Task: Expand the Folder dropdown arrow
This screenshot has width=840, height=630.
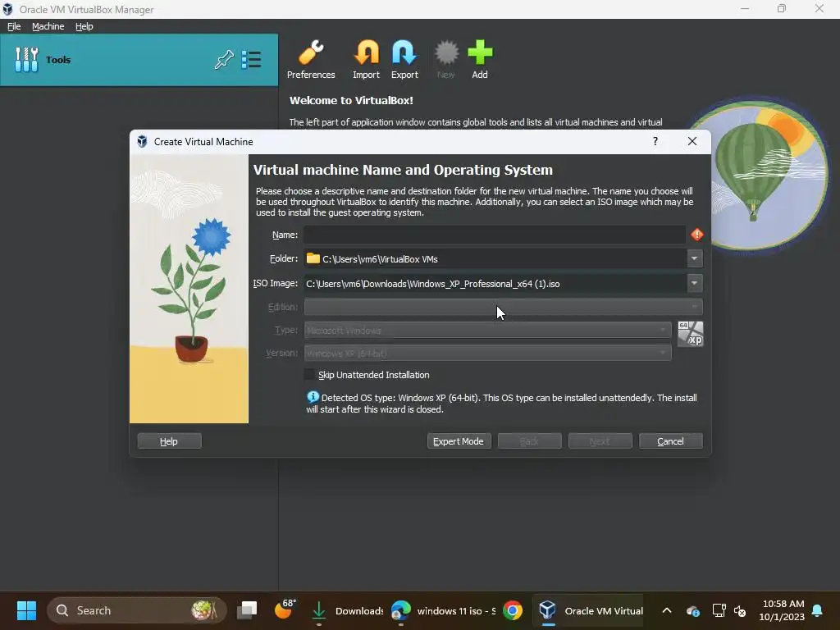Action: pos(694,258)
